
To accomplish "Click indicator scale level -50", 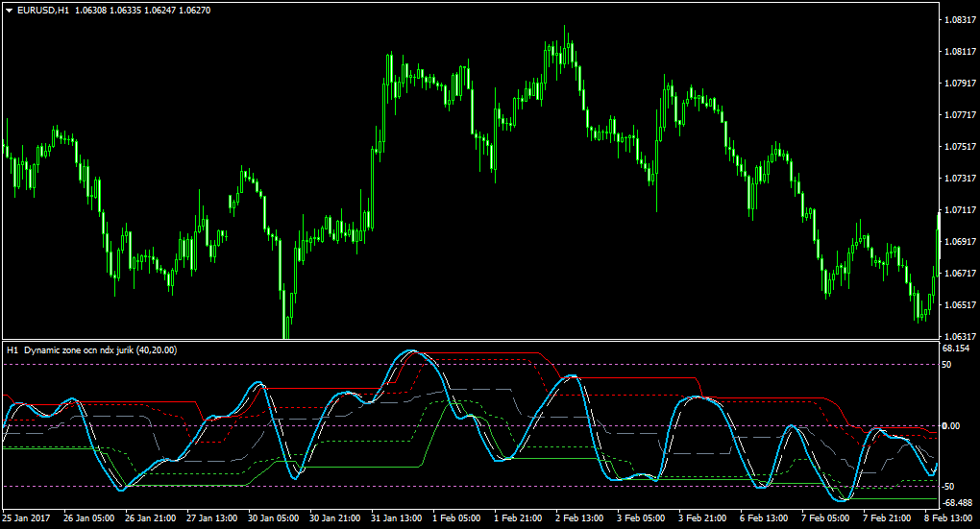I will tap(948, 487).
